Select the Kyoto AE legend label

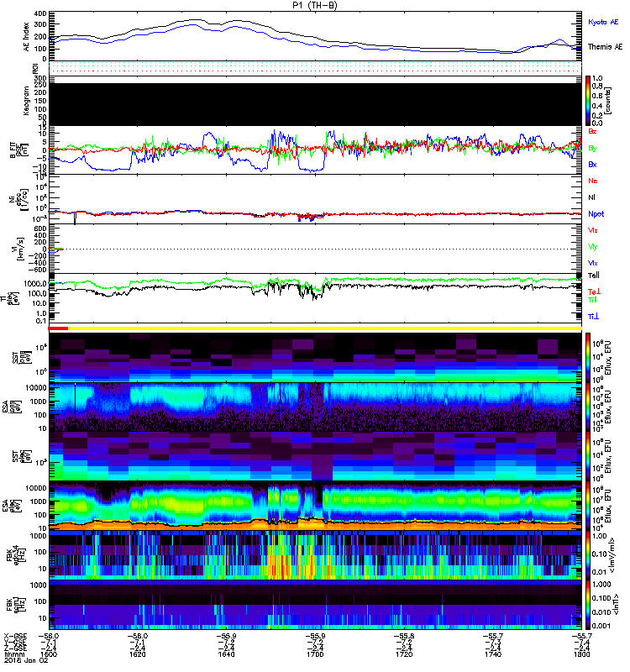click(x=603, y=23)
